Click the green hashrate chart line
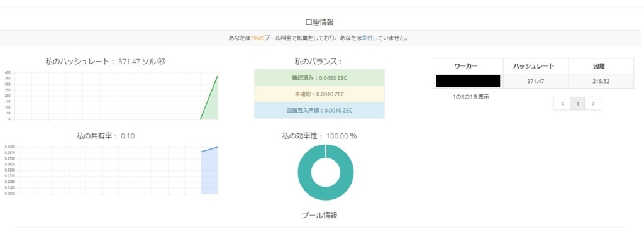The width and height of the screenshot is (644, 232). [x=209, y=97]
